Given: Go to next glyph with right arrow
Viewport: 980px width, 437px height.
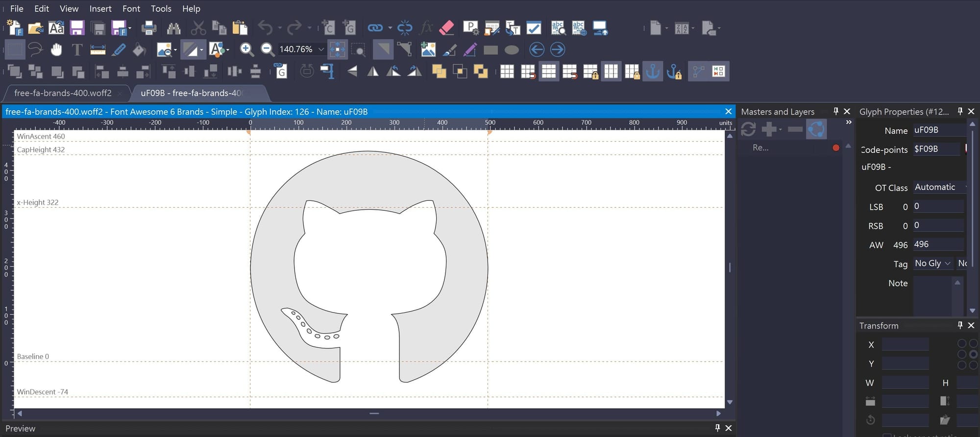Looking at the screenshot, I should coord(558,49).
